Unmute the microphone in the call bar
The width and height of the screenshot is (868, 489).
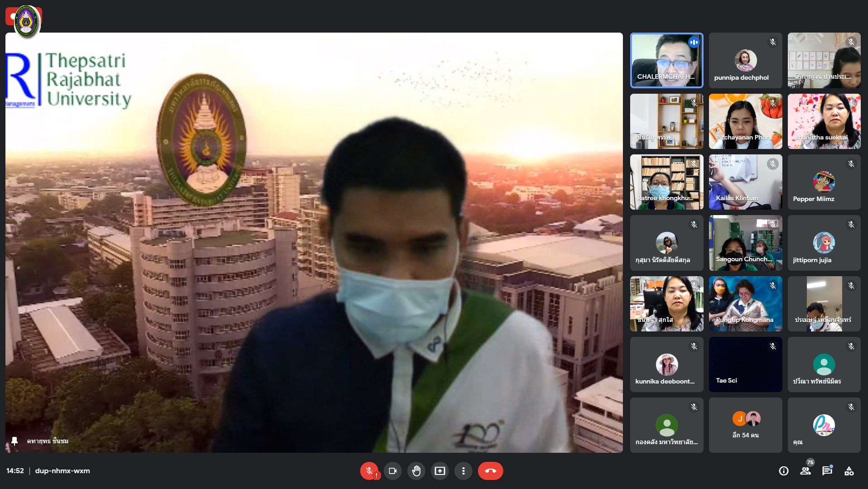369,471
